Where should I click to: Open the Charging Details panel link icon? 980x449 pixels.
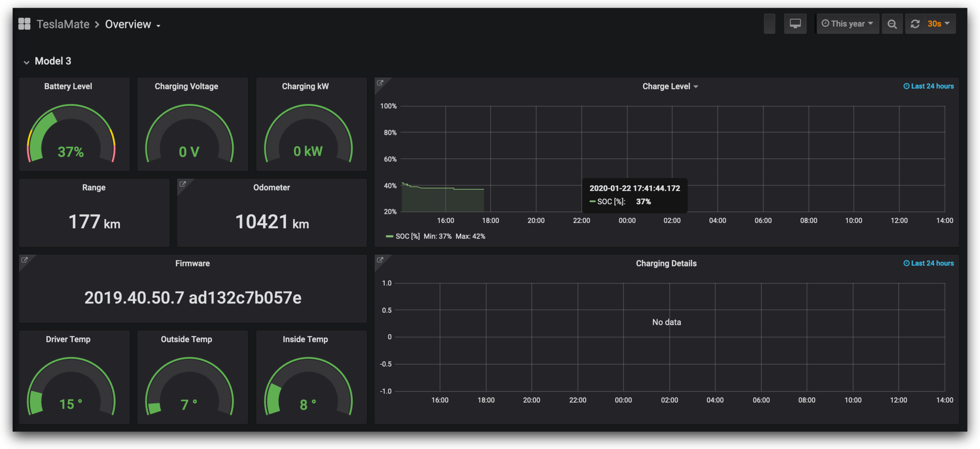click(x=380, y=260)
